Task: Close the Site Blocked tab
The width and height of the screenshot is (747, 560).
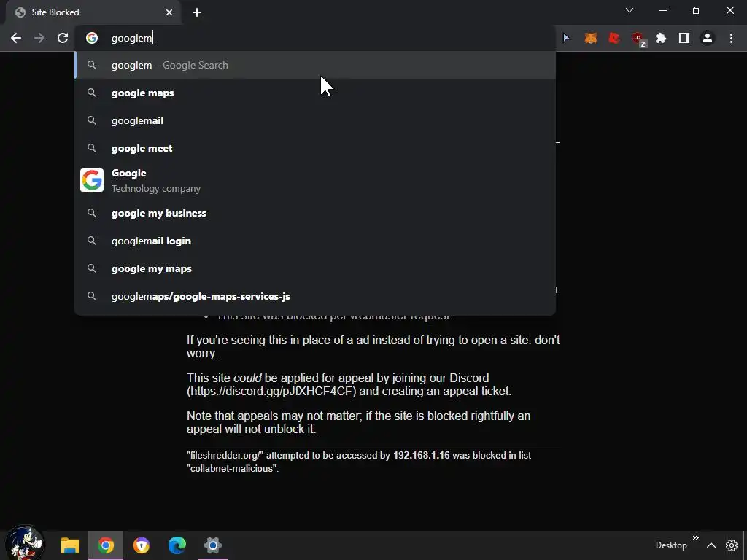Action: tap(169, 12)
